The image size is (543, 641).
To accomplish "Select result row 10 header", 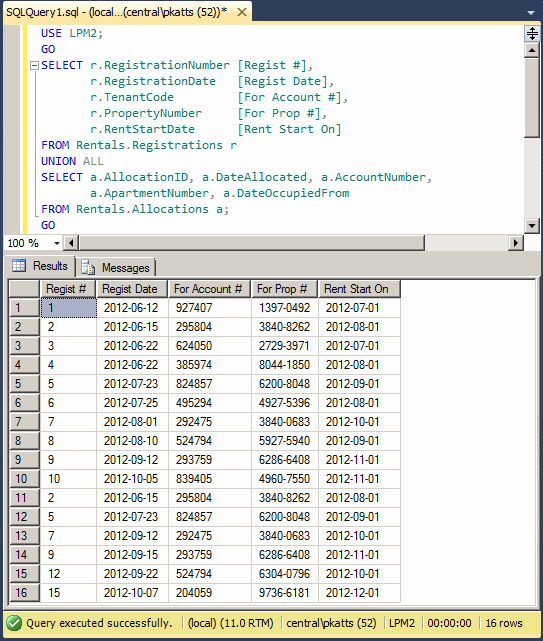I will click(24, 479).
